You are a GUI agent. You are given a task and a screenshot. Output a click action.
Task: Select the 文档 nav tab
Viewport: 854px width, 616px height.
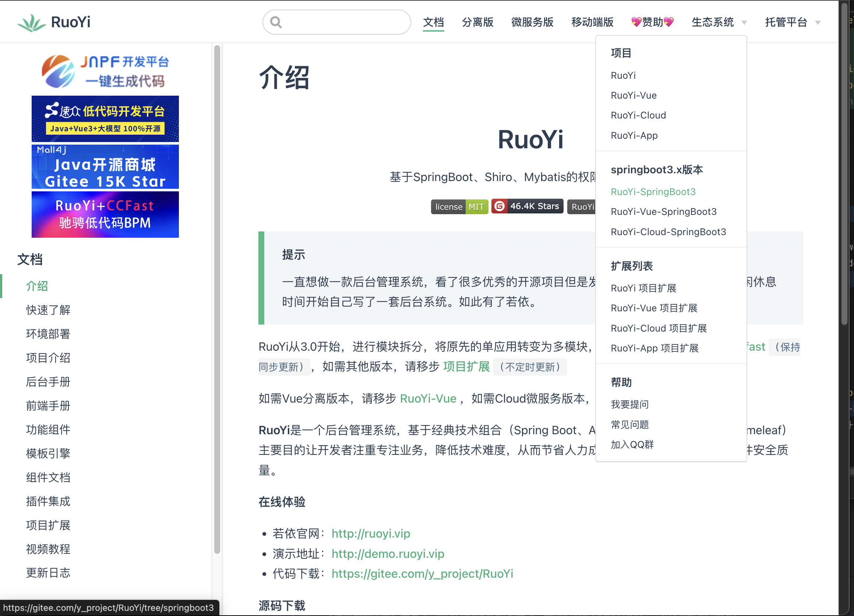[x=433, y=22]
